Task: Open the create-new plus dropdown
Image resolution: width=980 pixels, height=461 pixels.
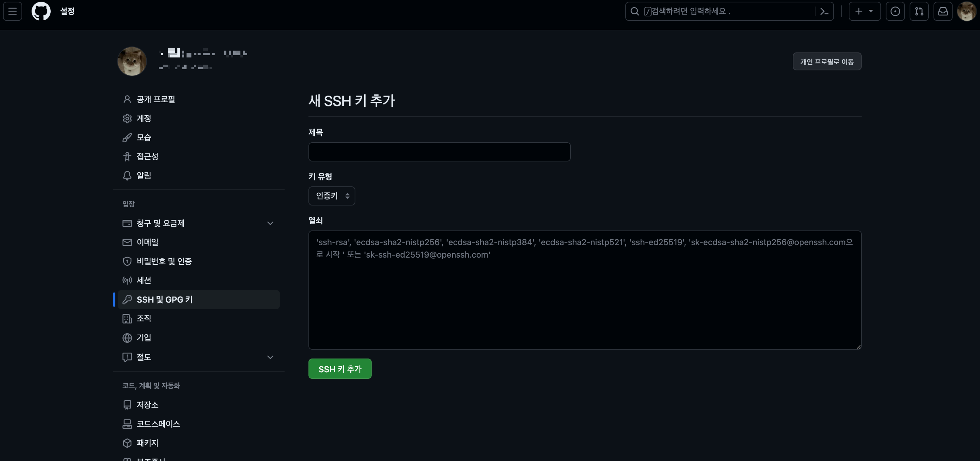Action: (864, 11)
